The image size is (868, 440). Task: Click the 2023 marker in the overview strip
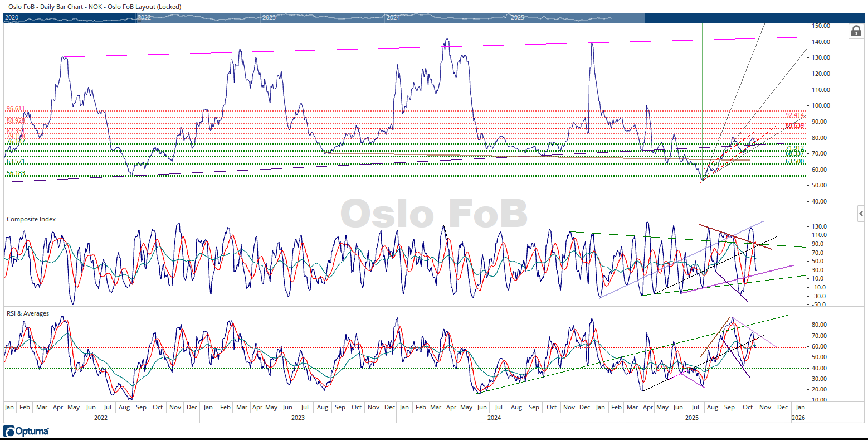click(x=269, y=18)
